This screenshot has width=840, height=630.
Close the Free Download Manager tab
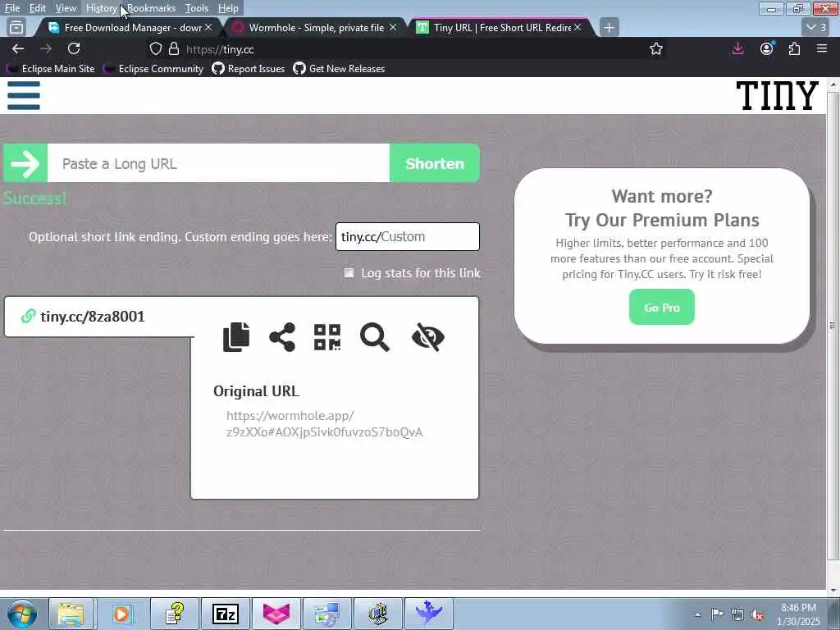[x=208, y=27]
